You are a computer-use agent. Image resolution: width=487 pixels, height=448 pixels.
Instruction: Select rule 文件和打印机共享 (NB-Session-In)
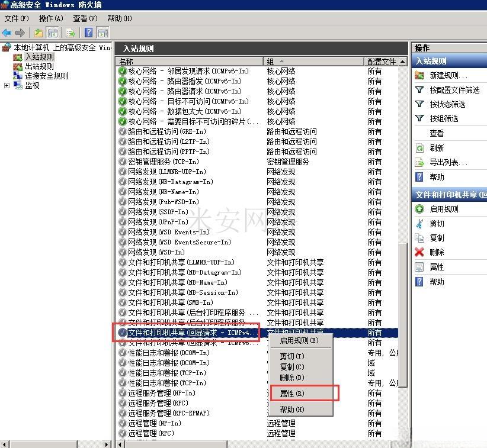(x=183, y=292)
